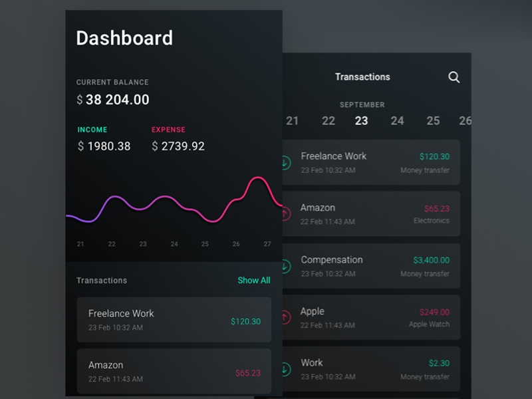Click the EXPENSE label
The width and height of the screenshot is (532, 399).
click(168, 130)
